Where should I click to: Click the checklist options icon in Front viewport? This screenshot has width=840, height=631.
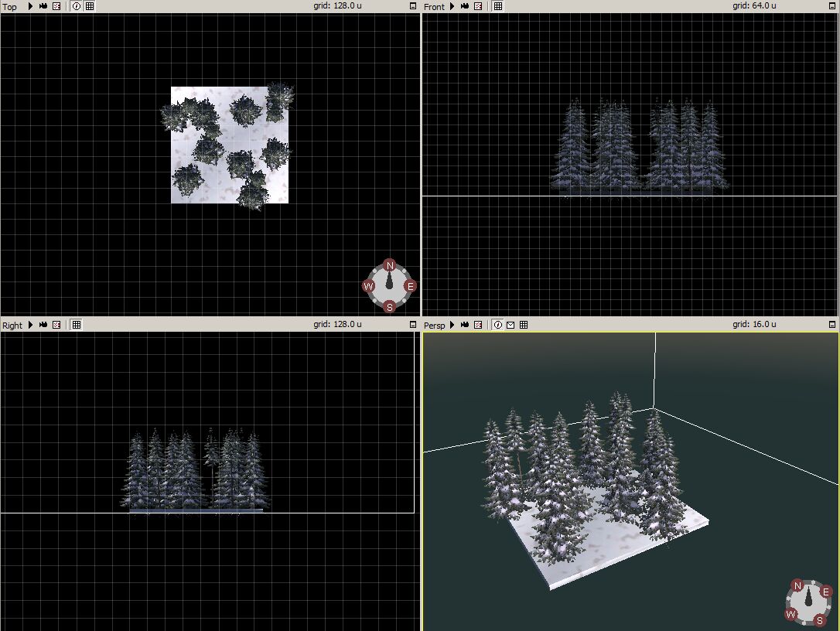[x=478, y=6]
